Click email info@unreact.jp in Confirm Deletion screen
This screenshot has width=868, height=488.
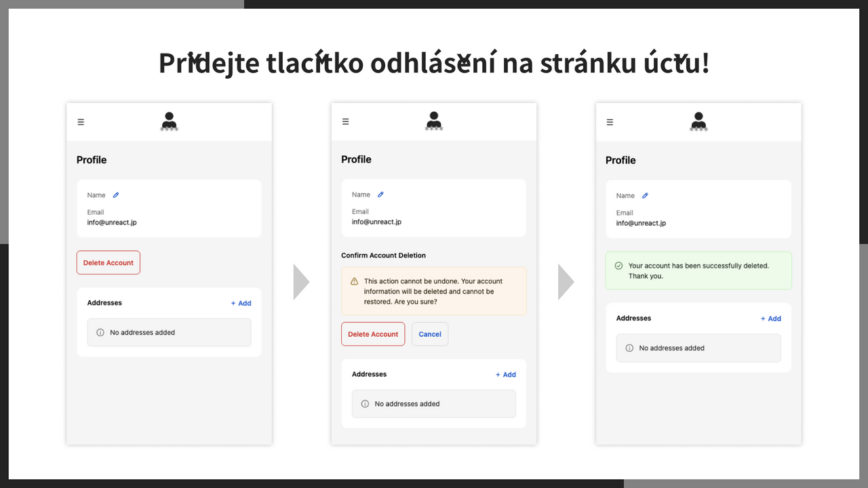click(376, 222)
